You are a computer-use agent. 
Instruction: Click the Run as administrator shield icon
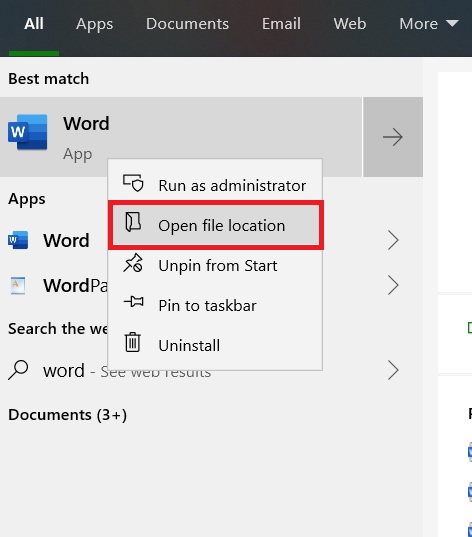(x=133, y=183)
